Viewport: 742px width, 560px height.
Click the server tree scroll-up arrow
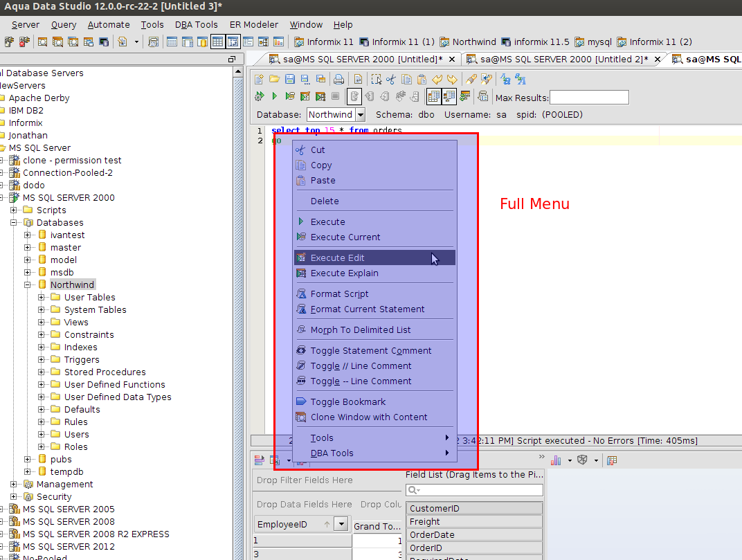[x=238, y=72]
